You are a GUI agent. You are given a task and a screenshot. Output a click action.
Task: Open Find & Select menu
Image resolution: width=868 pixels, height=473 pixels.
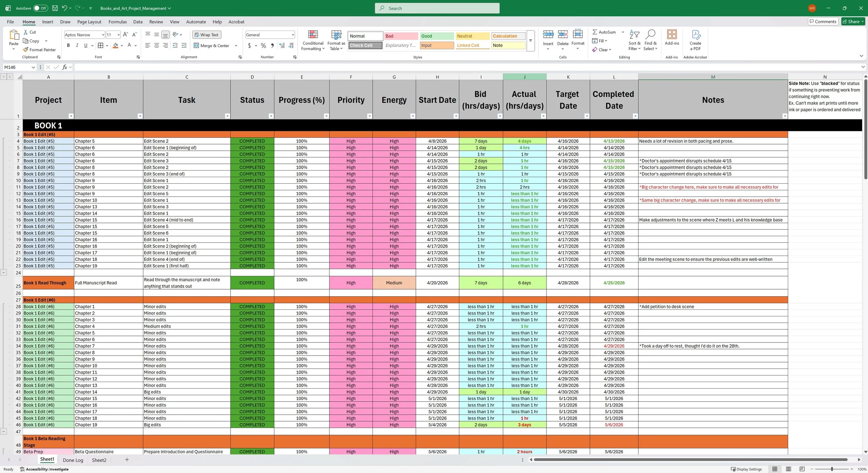coord(650,40)
